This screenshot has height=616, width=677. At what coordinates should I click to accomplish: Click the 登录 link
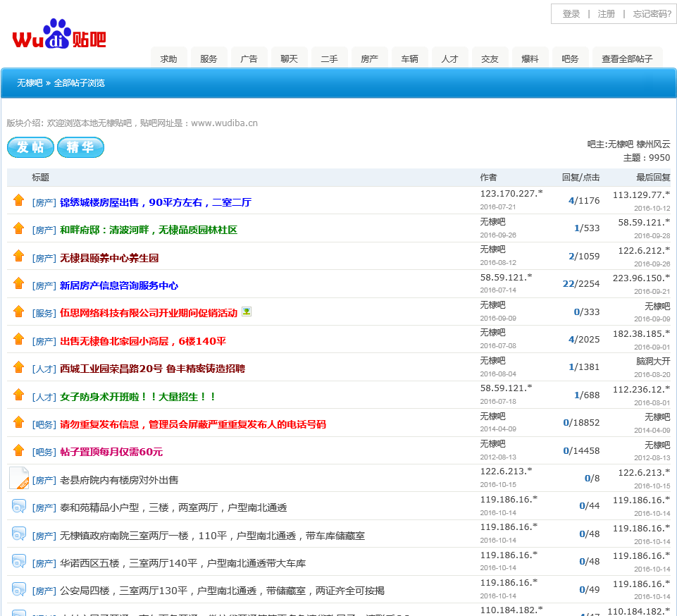(571, 14)
